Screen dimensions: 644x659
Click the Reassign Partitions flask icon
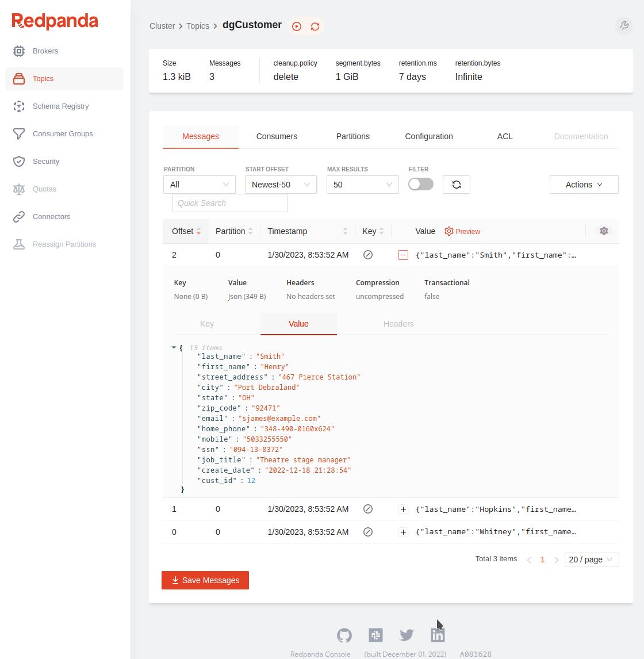(x=19, y=244)
